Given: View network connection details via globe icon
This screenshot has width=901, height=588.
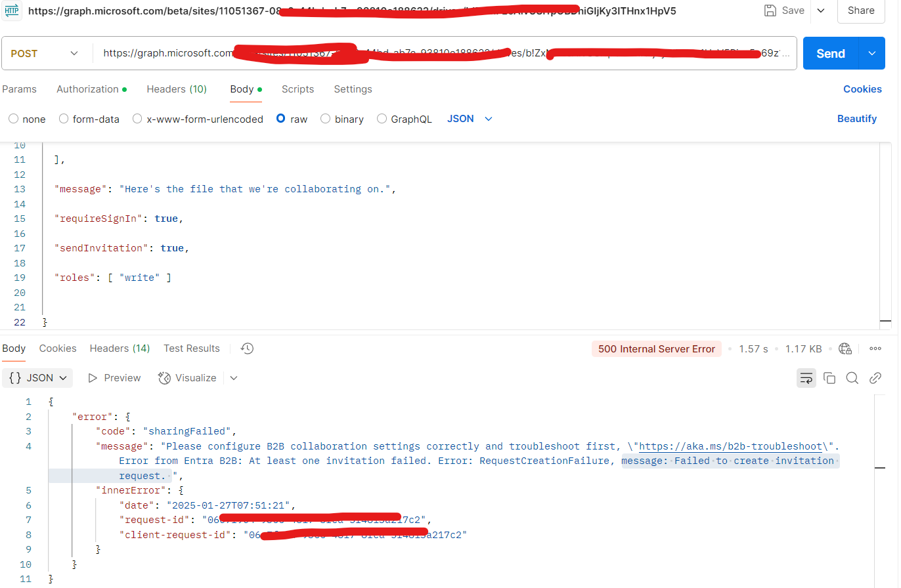Looking at the screenshot, I should coord(845,348).
